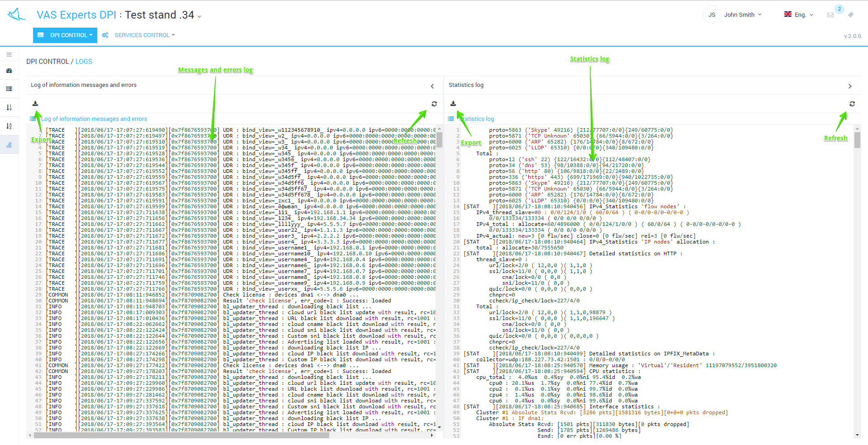868x445 pixels.
Task: Open the SERVICES CONTROL menu
Action: point(142,35)
